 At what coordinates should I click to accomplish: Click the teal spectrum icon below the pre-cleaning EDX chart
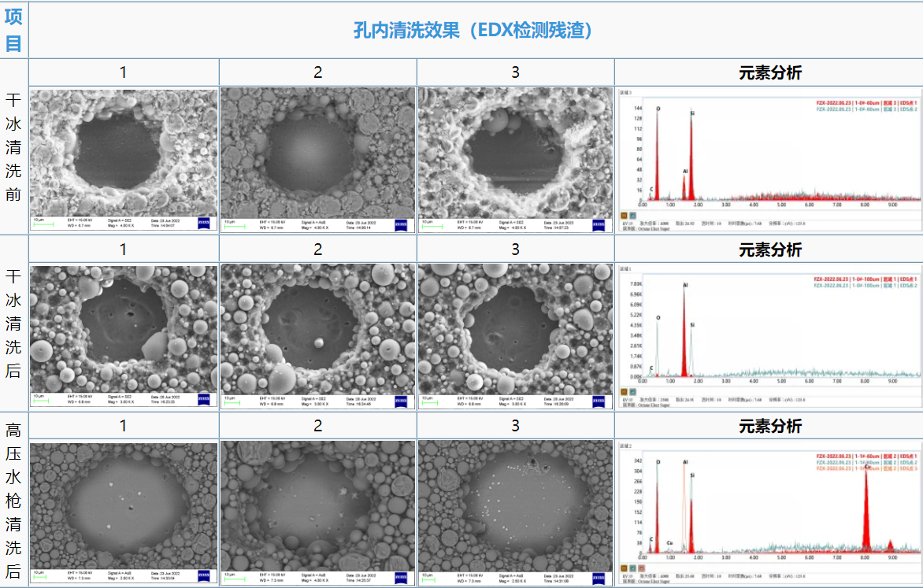(632, 214)
